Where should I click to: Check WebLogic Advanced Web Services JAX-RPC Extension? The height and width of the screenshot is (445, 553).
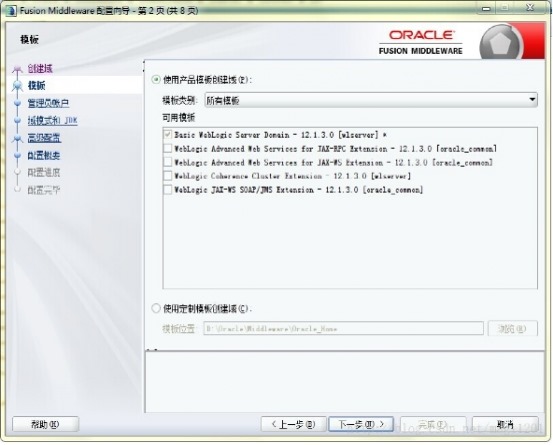(x=168, y=148)
